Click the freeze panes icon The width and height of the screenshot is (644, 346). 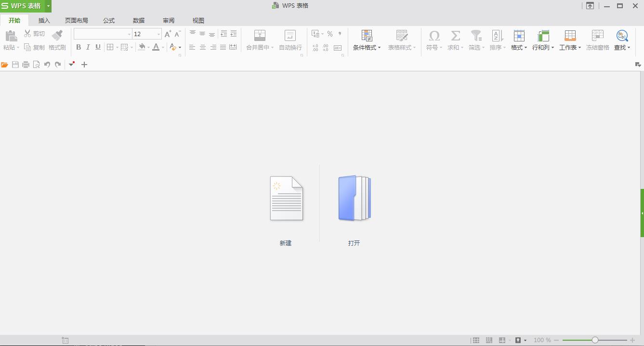597,35
